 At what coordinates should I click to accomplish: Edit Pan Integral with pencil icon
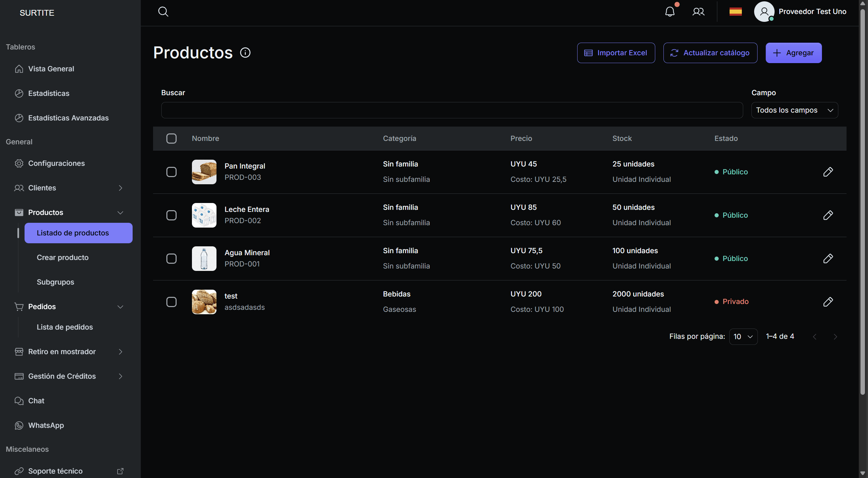(x=828, y=172)
